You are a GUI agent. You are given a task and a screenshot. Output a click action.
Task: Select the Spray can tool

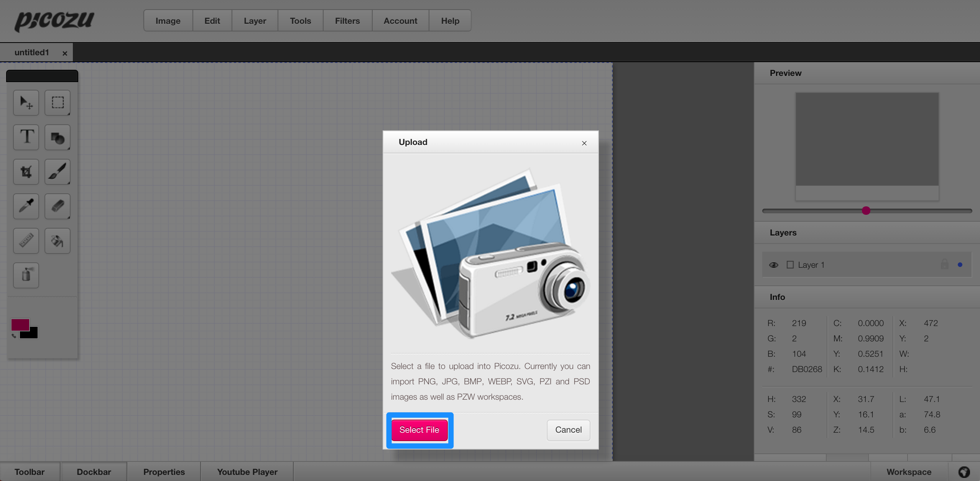click(x=26, y=275)
